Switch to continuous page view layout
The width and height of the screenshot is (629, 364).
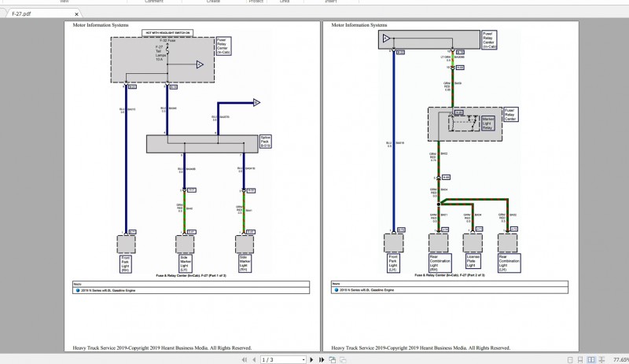(x=580, y=360)
